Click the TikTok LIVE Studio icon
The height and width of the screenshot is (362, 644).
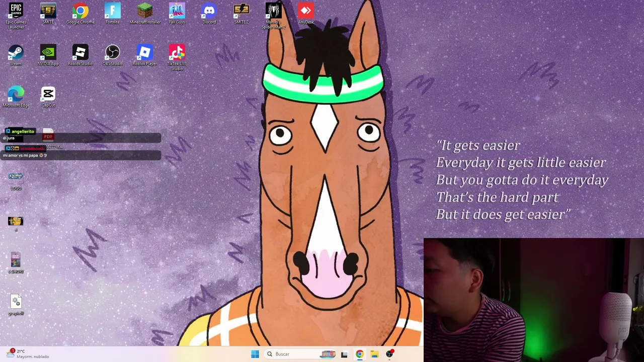(177, 57)
